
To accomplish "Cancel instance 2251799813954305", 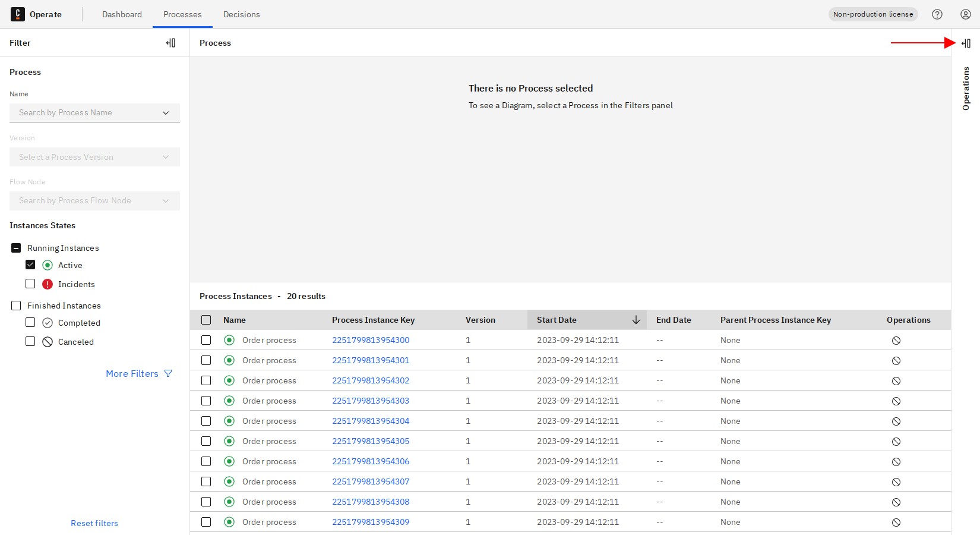I will pyautogui.click(x=896, y=442).
